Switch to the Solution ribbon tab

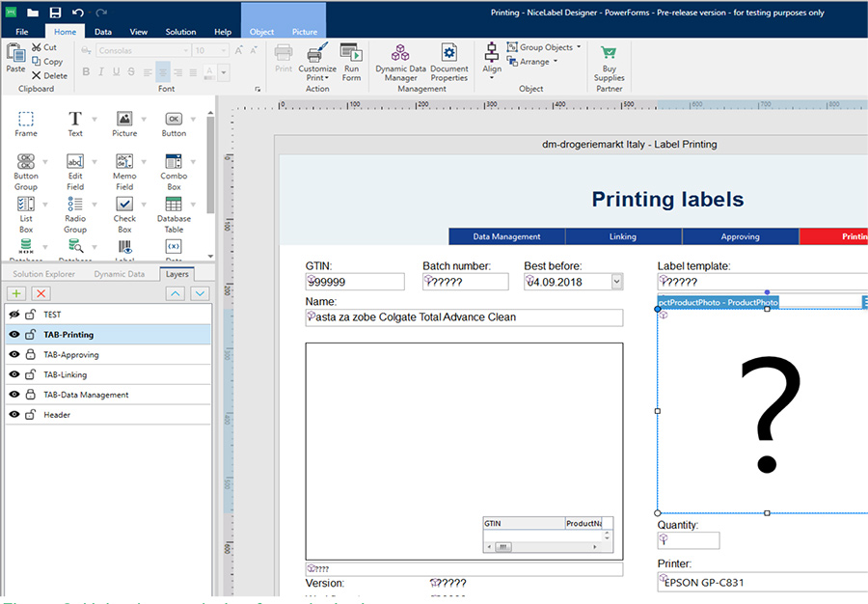(180, 32)
